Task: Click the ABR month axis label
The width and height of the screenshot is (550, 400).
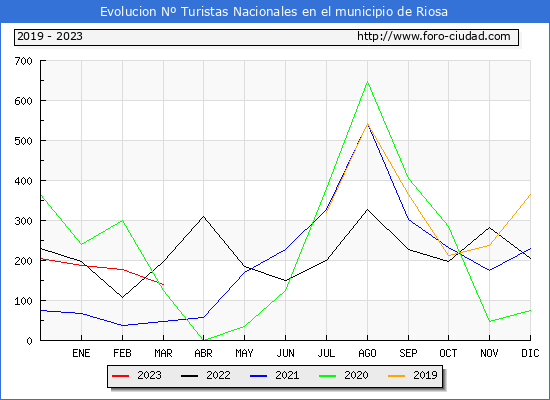Action: pyautogui.click(x=203, y=353)
